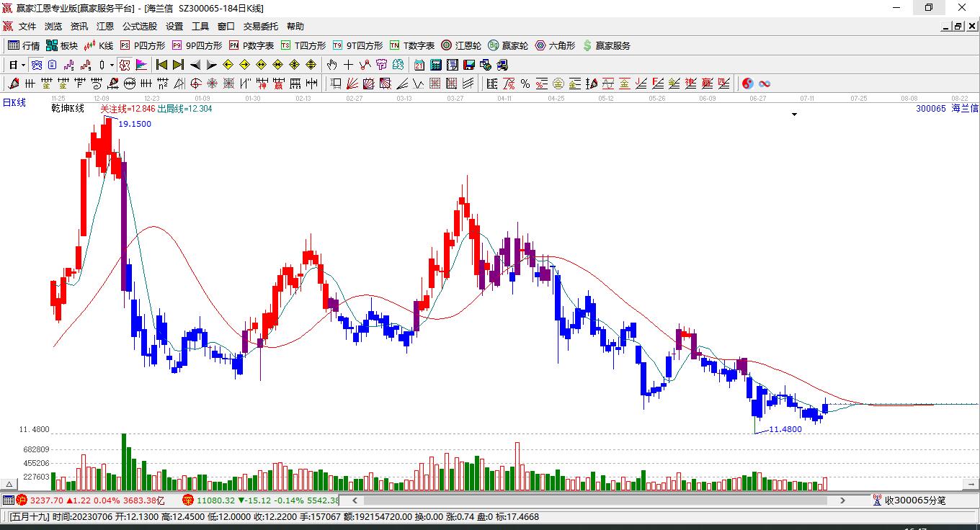Click the 出局线=12.304 label

(x=185, y=109)
